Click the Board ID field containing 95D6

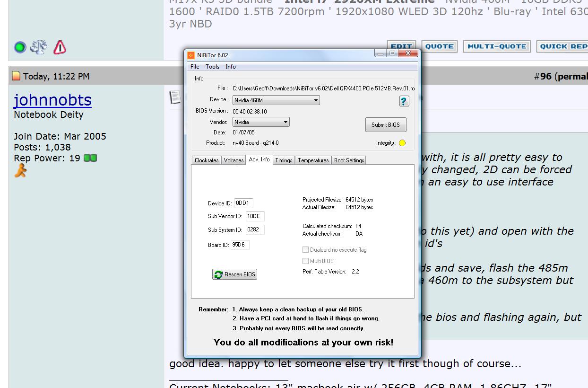[240, 245]
